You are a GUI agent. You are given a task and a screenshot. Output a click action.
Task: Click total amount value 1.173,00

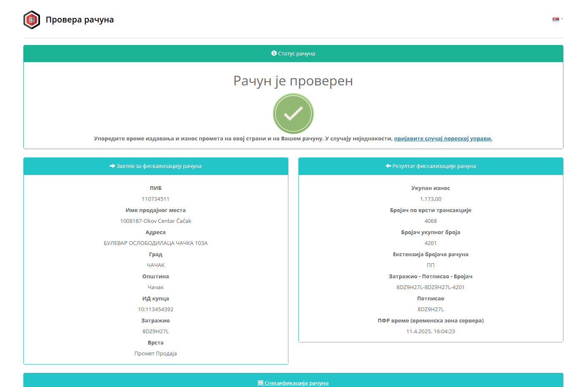pyautogui.click(x=430, y=199)
